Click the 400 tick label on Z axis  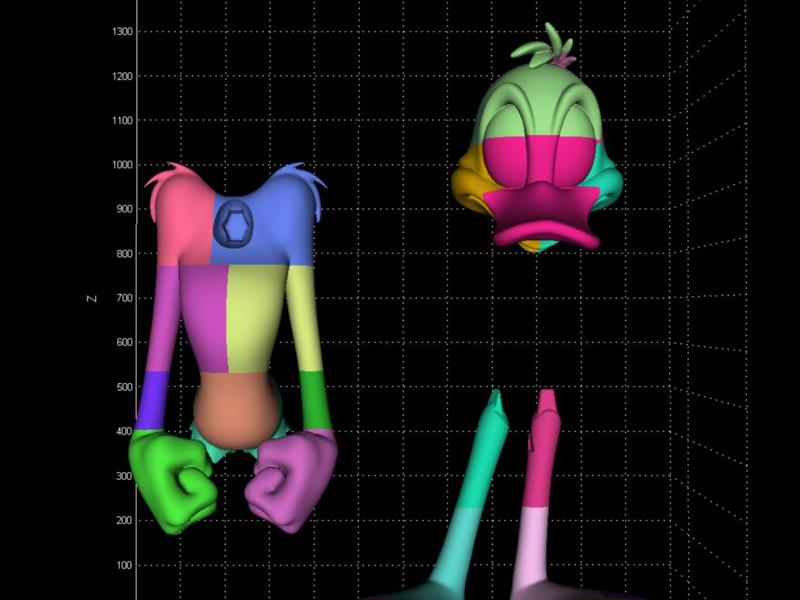point(124,432)
